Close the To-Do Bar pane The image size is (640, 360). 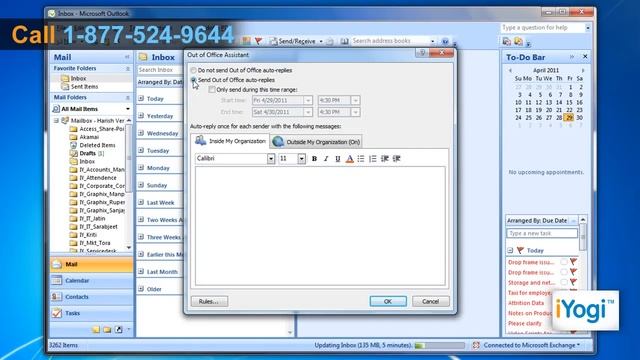tap(585, 57)
